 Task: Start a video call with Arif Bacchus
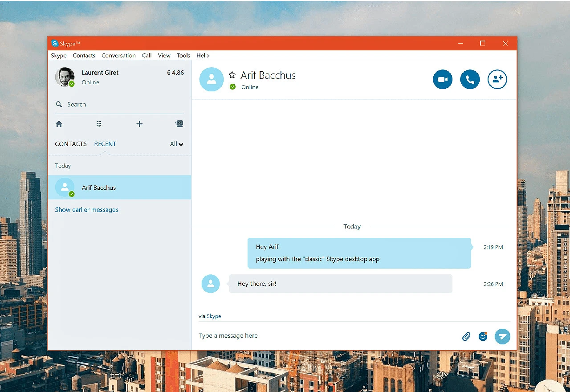(x=443, y=80)
